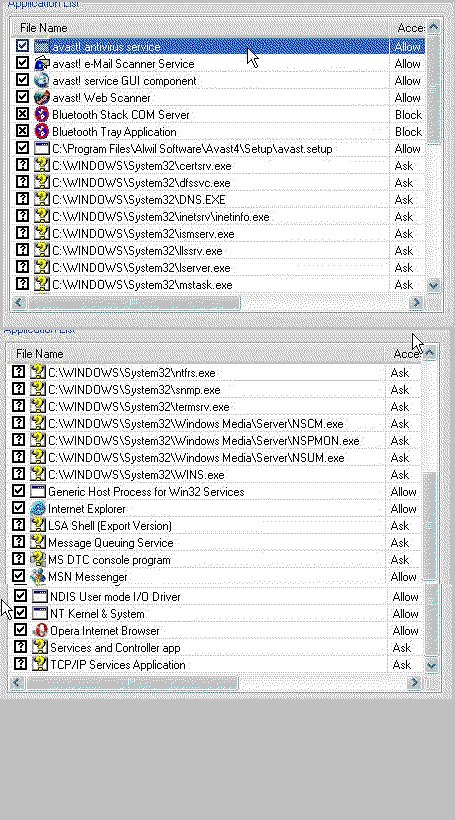Click the Bluetooth Tray Application icon
The height and width of the screenshot is (820, 455).
(42, 132)
